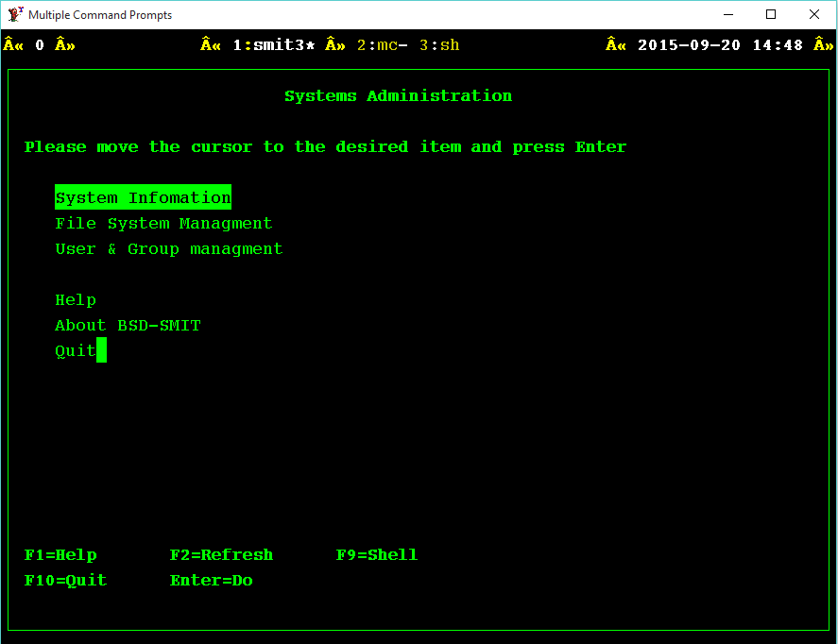Choose the Quit menu entry
838x644 pixels.
[x=76, y=351]
